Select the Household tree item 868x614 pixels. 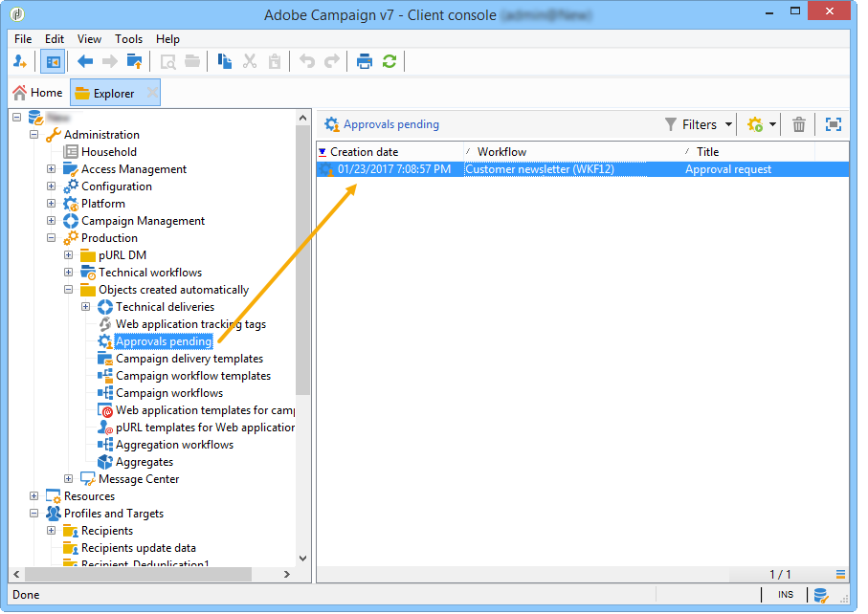coord(108,152)
